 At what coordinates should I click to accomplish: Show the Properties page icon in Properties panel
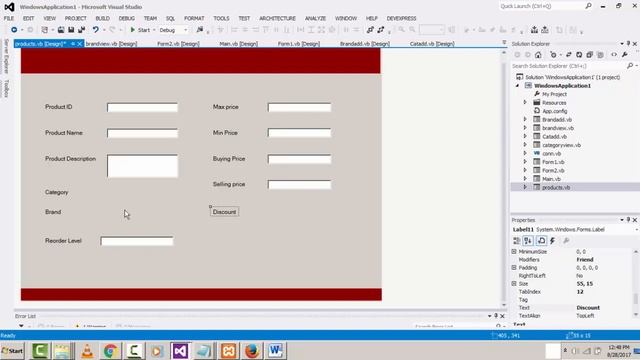(x=541, y=241)
